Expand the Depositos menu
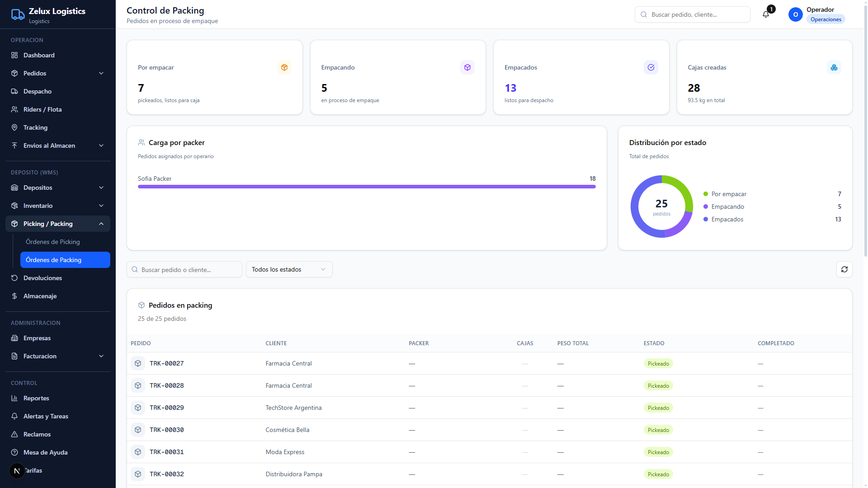Image resolution: width=868 pixels, height=488 pixels. pyautogui.click(x=58, y=188)
